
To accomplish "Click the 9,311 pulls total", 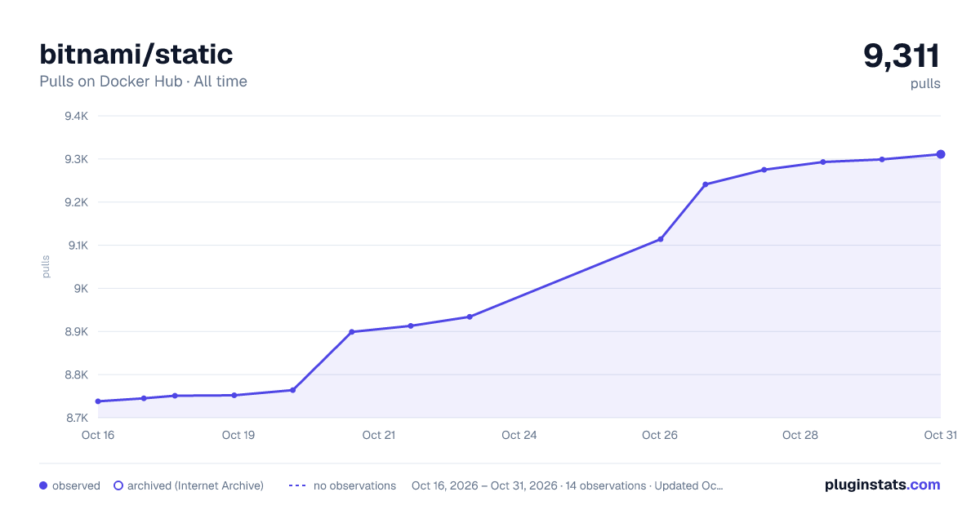I will pos(902,56).
